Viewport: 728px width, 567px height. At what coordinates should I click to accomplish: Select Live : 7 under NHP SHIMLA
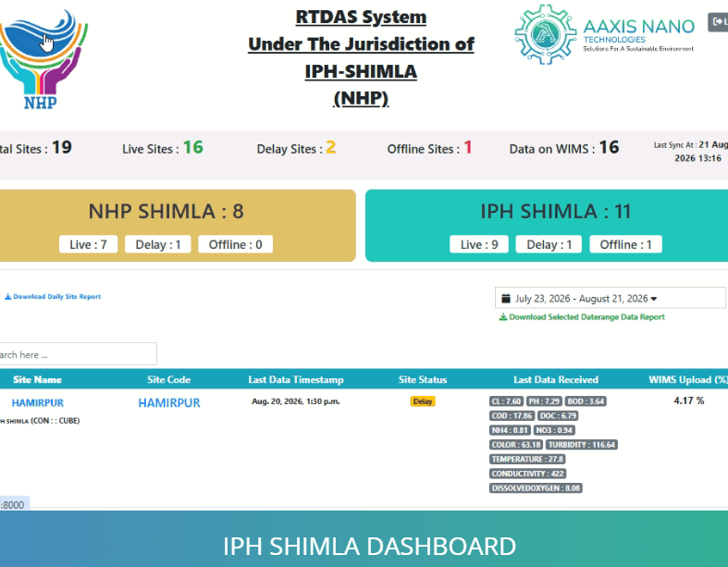click(88, 244)
